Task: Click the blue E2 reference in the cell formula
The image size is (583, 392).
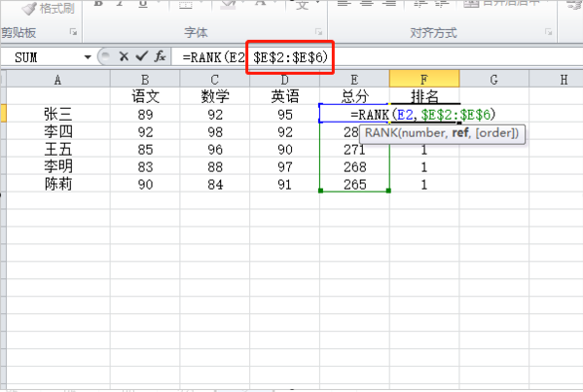Action: [405, 115]
